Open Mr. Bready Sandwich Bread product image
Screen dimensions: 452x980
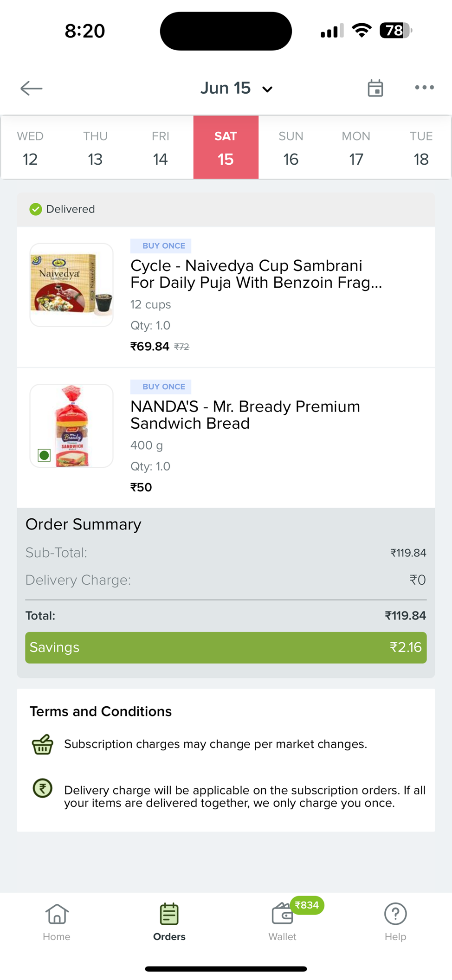coord(71,426)
